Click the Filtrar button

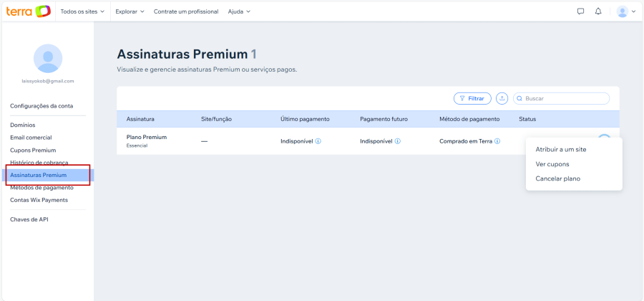472,98
